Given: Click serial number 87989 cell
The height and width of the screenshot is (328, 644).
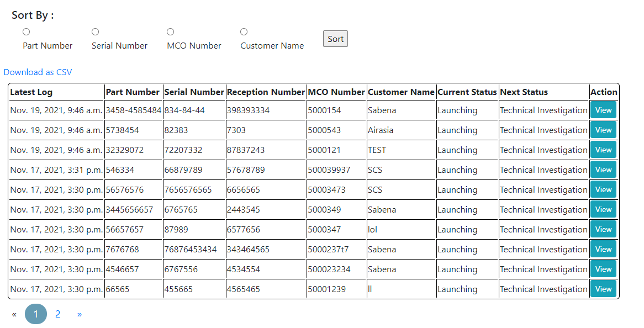Looking at the screenshot, I should pos(194,230).
